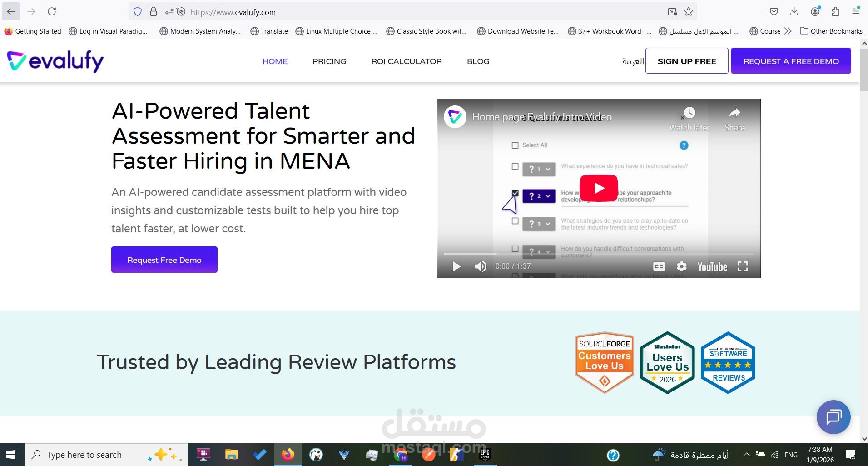Open the BLOG page
This screenshot has height=466, width=868.
coord(478,61)
